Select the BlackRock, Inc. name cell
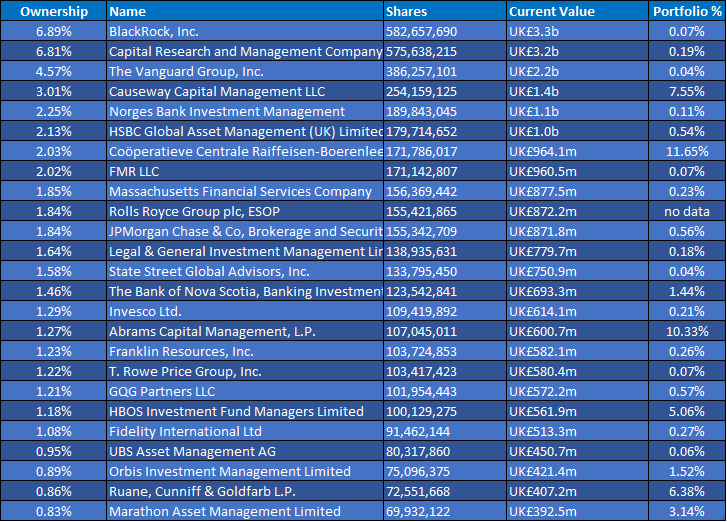 (245, 32)
